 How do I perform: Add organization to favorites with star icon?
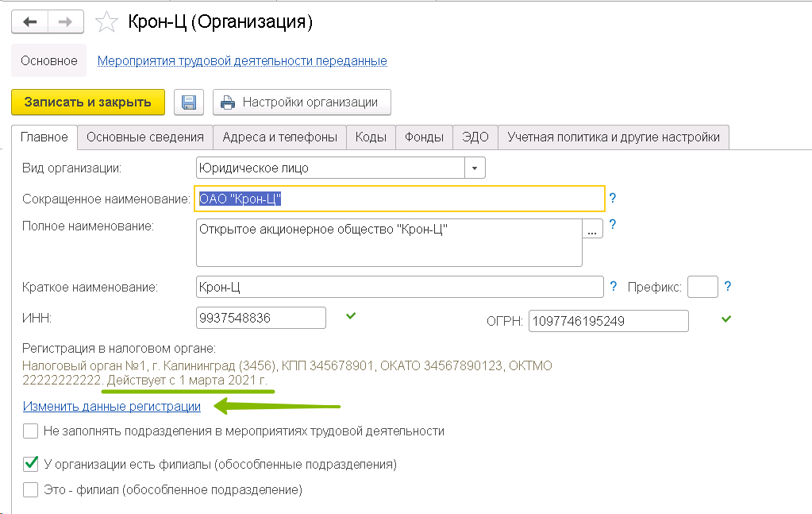pyautogui.click(x=106, y=22)
